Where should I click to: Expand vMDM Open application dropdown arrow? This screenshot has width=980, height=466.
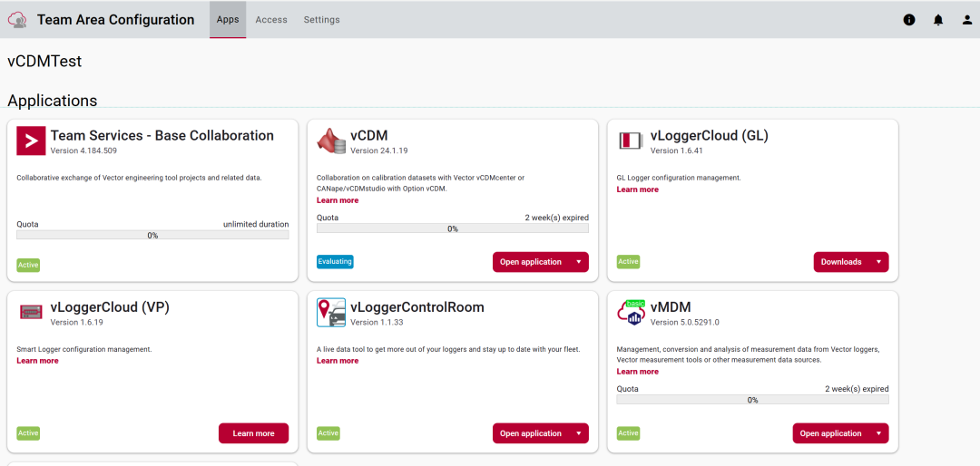pos(878,433)
